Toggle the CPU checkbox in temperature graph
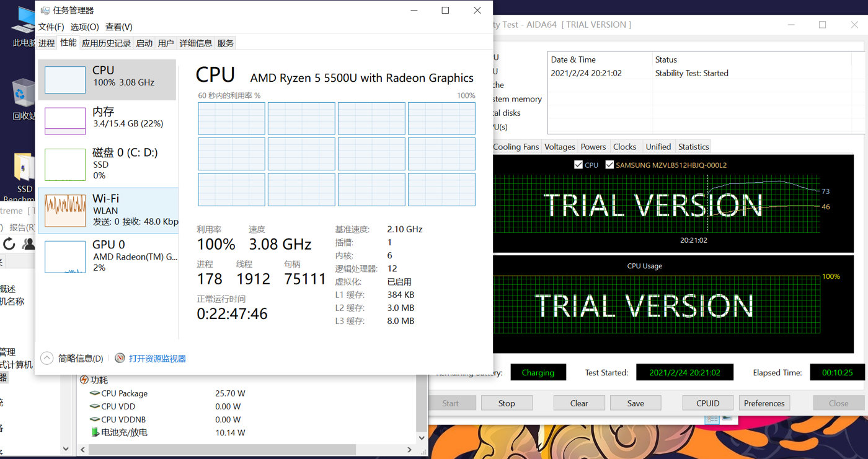 click(578, 165)
